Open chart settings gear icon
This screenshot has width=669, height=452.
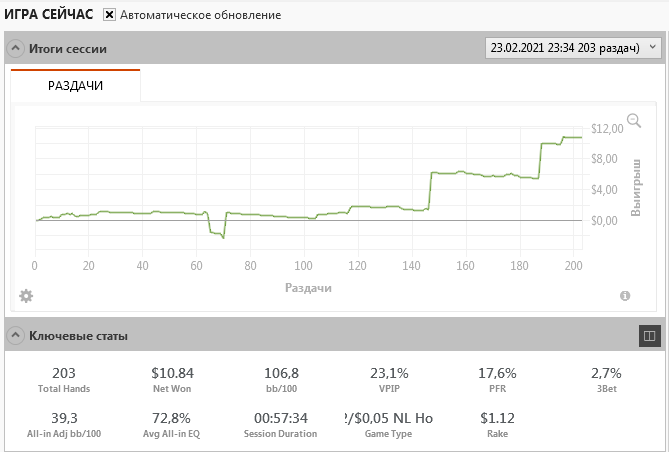click(x=26, y=296)
